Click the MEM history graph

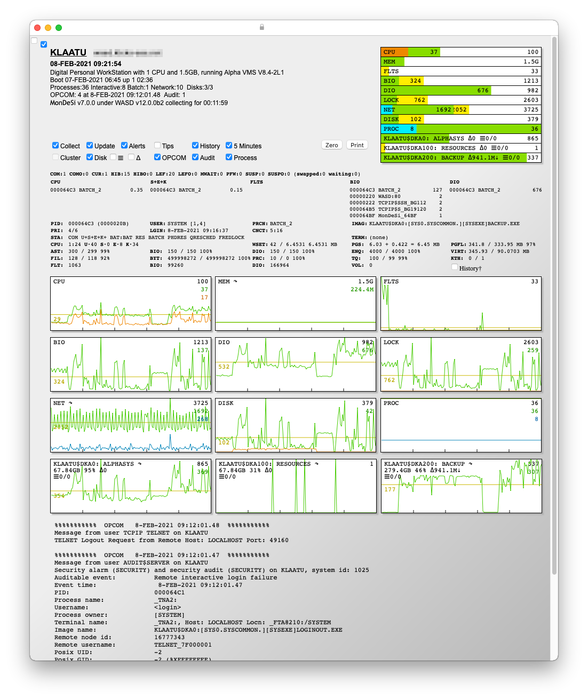[296, 304]
